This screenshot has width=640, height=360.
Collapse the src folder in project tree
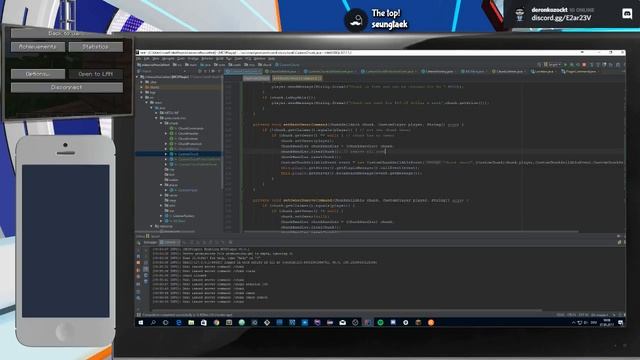tap(141, 98)
